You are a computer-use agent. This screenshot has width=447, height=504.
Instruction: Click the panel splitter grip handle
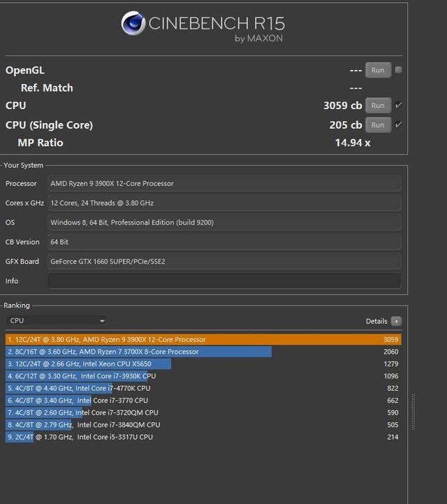coord(413,411)
